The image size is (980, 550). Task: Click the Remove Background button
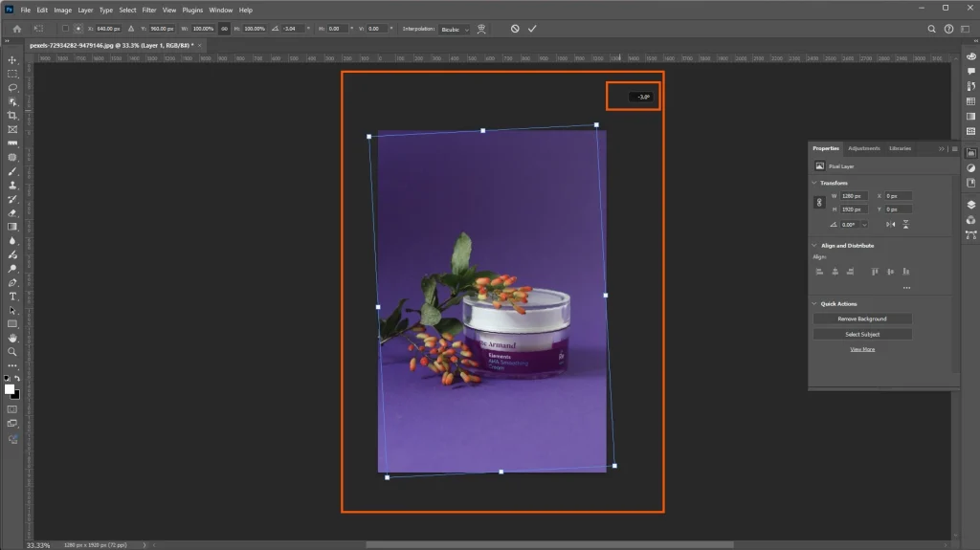(862, 319)
